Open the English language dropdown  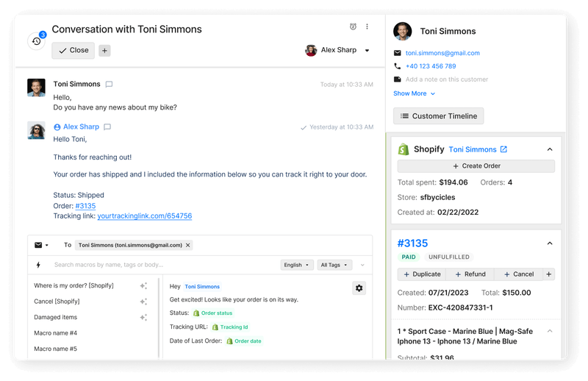click(296, 265)
